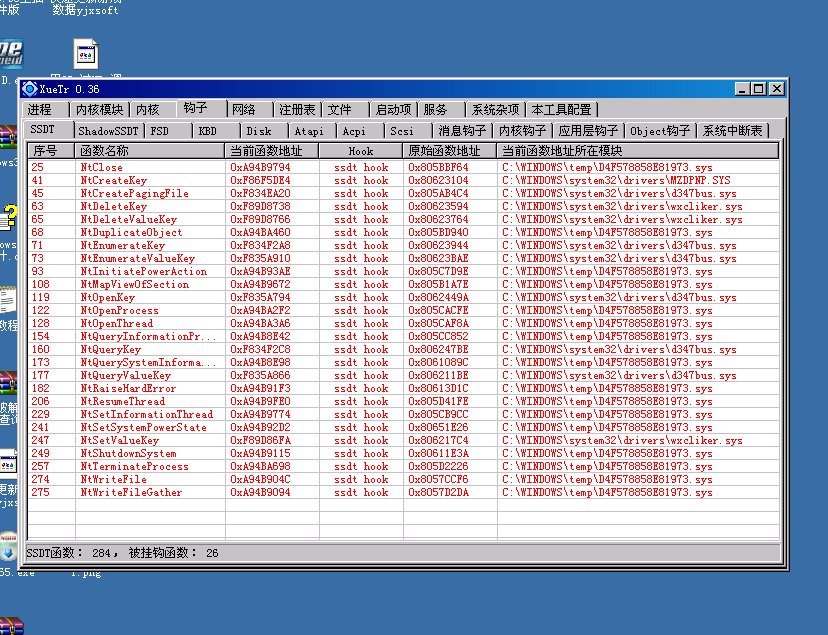Viewport: 828px width, 635px height.
Task: Select the NtSetInformationThread row
Action: tap(403, 414)
